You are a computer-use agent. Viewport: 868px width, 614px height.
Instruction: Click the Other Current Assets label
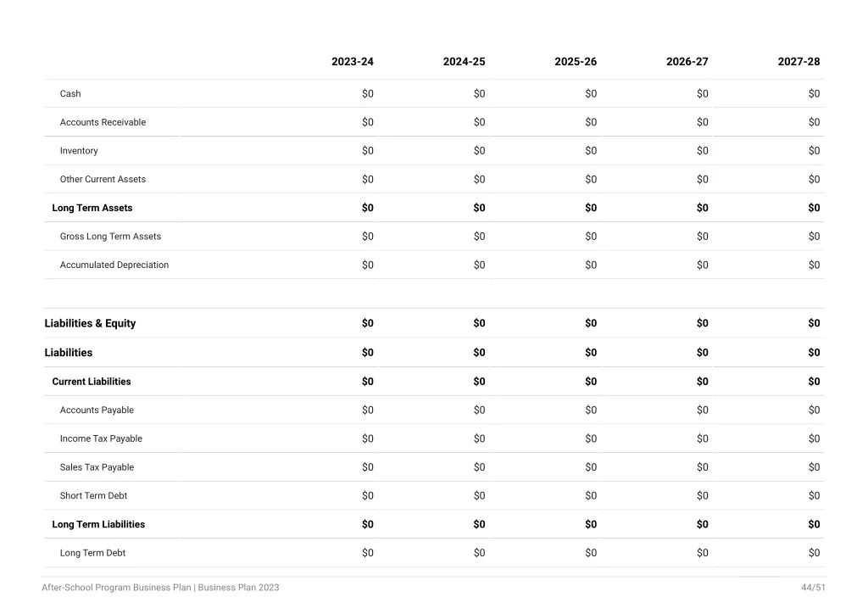click(103, 180)
